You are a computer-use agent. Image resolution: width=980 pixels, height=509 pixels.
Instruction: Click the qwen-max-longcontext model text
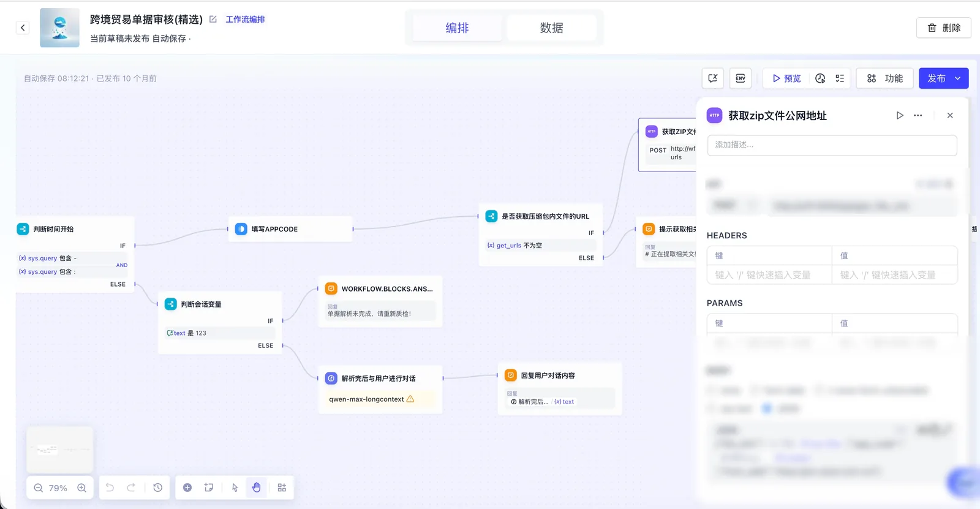(366, 399)
